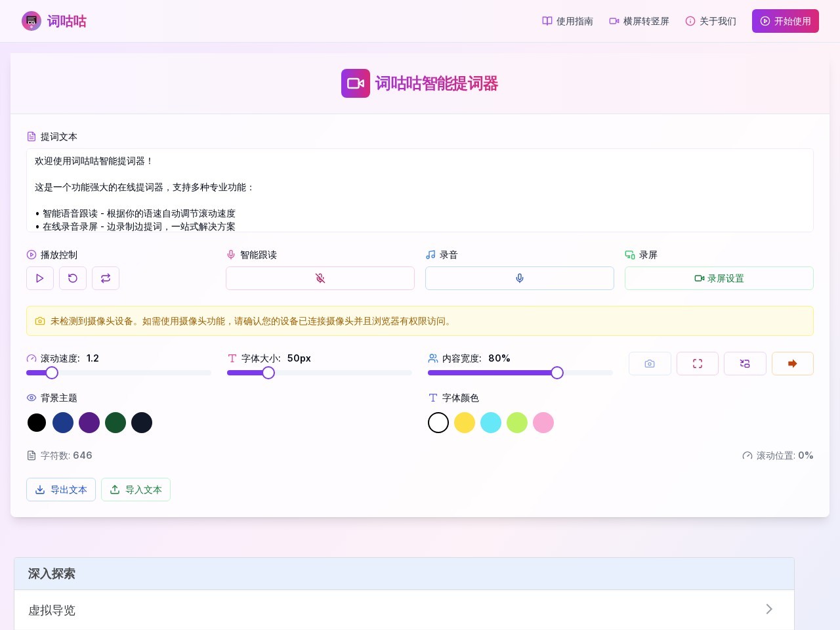840x630 pixels.
Task: Choose cyan font color
Action: pos(491,423)
